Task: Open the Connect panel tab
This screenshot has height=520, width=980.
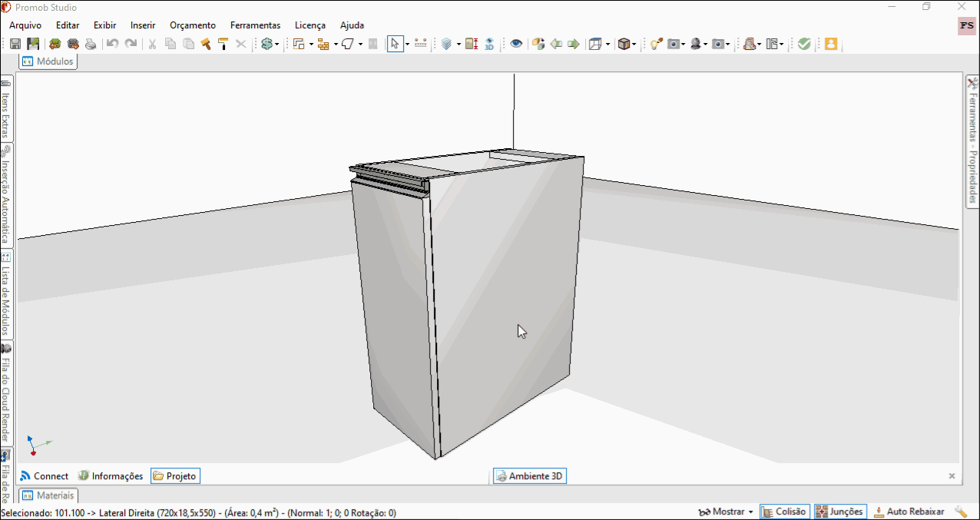Action: tap(45, 476)
